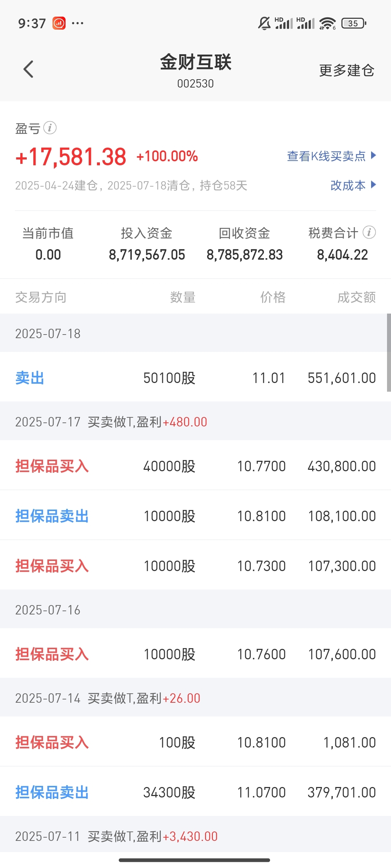This screenshot has width=391, height=868.
Task: Tap the 成交额 column header
Action: coord(357,297)
